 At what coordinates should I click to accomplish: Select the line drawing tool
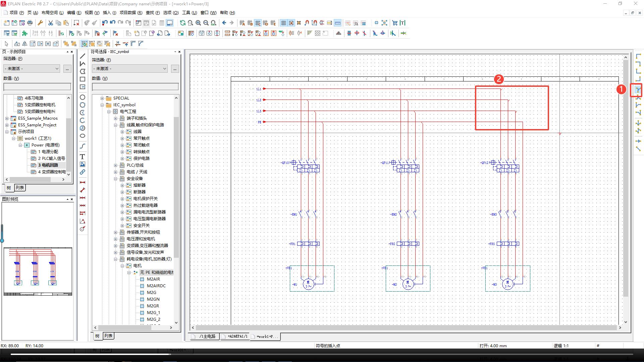click(83, 56)
